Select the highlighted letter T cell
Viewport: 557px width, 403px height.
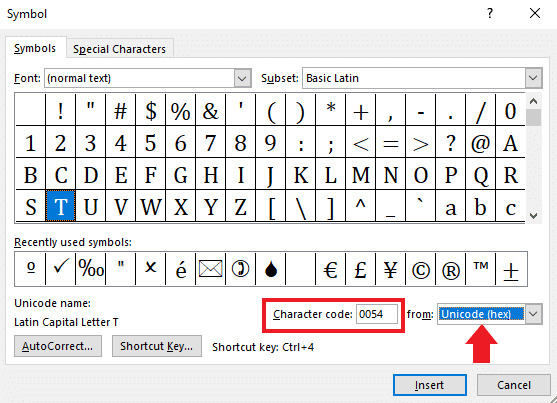pyautogui.click(x=60, y=205)
